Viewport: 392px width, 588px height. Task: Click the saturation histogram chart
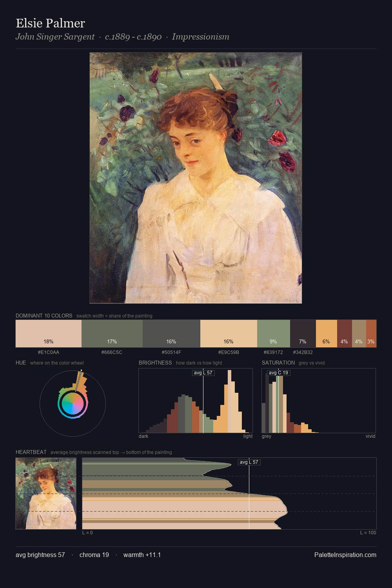(319, 401)
